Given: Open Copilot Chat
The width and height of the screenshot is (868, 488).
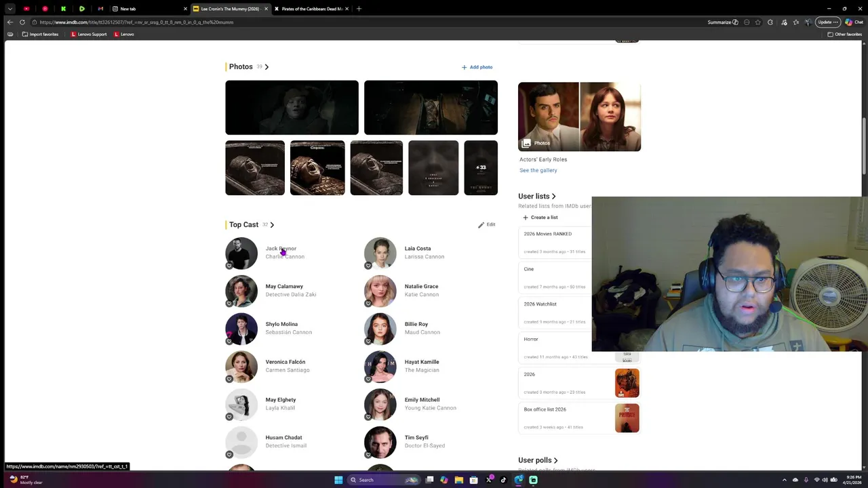Looking at the screenshot, I should (854, 22).
